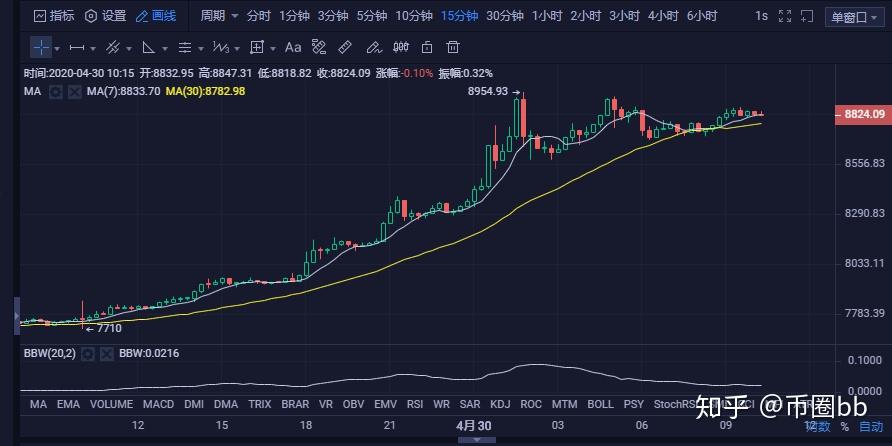Viewport: 892px width, 446px height.
Task: Select the Aa text annotation tool
Action: 293,48
